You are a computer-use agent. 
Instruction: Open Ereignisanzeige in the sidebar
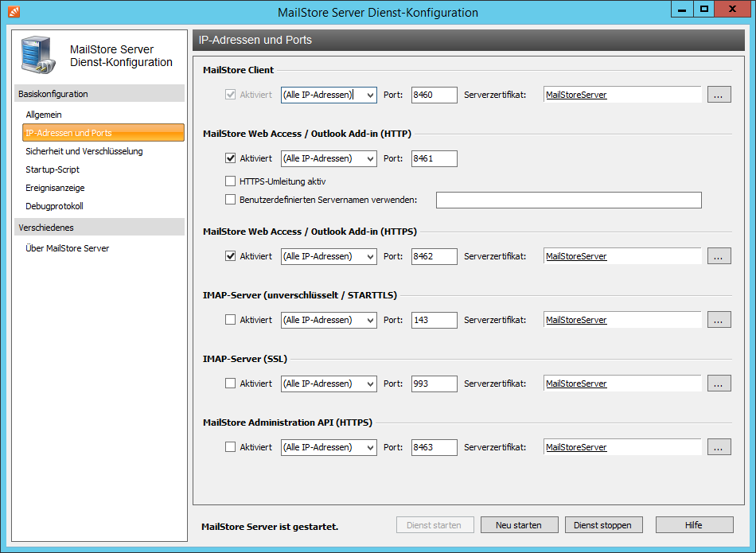click(55, 188)
